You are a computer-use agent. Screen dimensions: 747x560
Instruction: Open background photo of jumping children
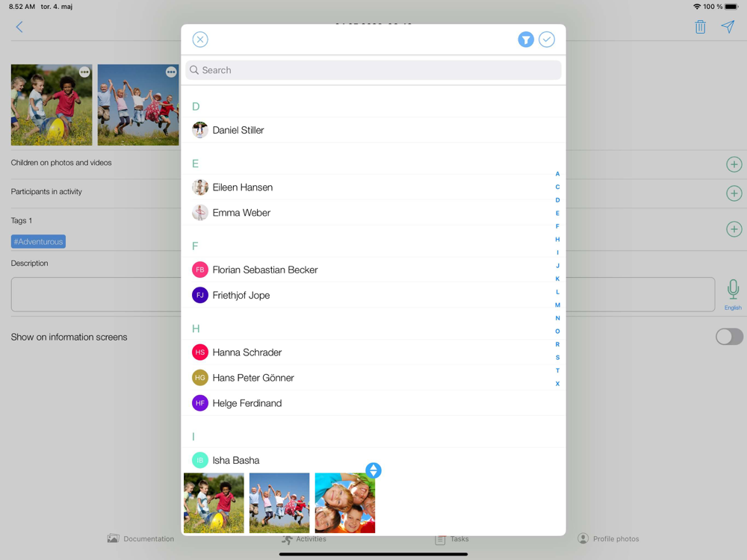(x=138, y=105)
